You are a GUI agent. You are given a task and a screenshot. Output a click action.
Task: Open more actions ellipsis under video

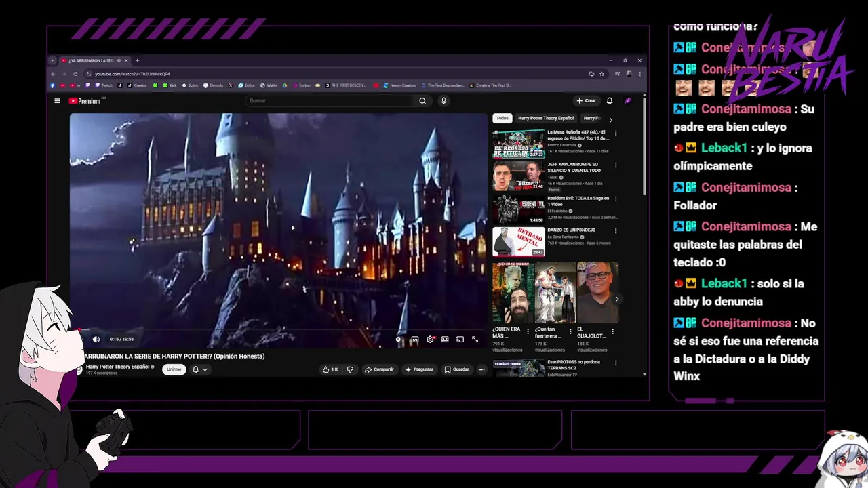[x=481, y=369]
